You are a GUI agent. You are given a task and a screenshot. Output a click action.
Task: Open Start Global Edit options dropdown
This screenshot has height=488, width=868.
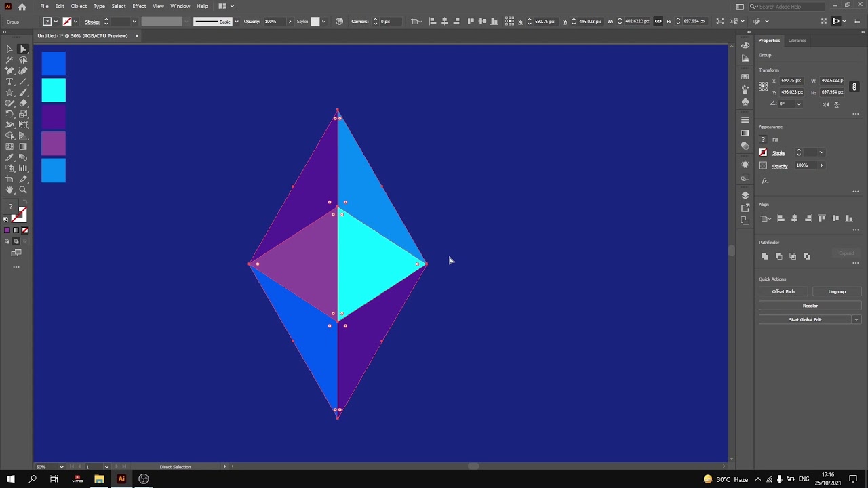(856, 319)
